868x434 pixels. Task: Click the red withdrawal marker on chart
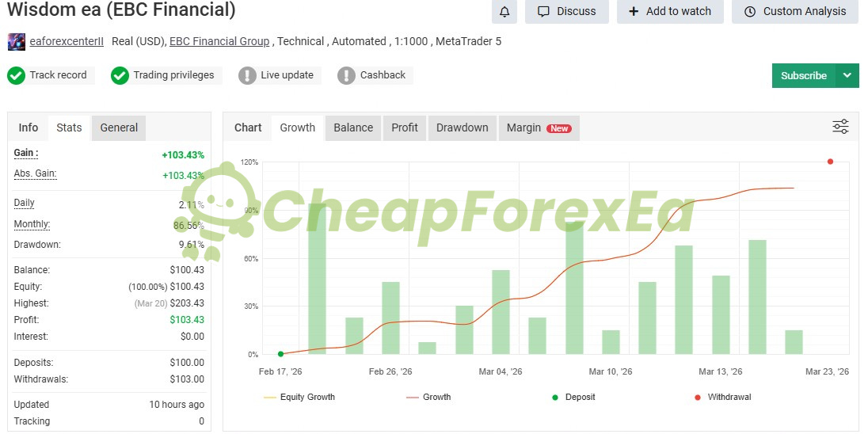click(830, 162)
